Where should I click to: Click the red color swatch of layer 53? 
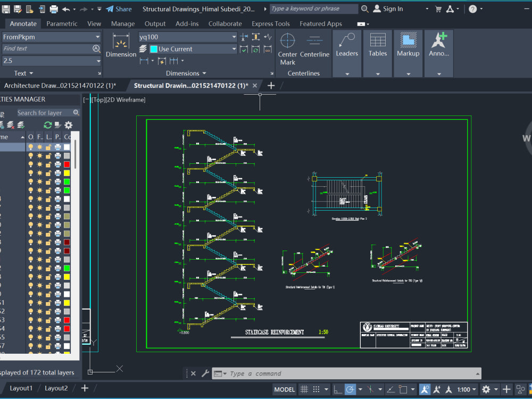tap(67, 320)
